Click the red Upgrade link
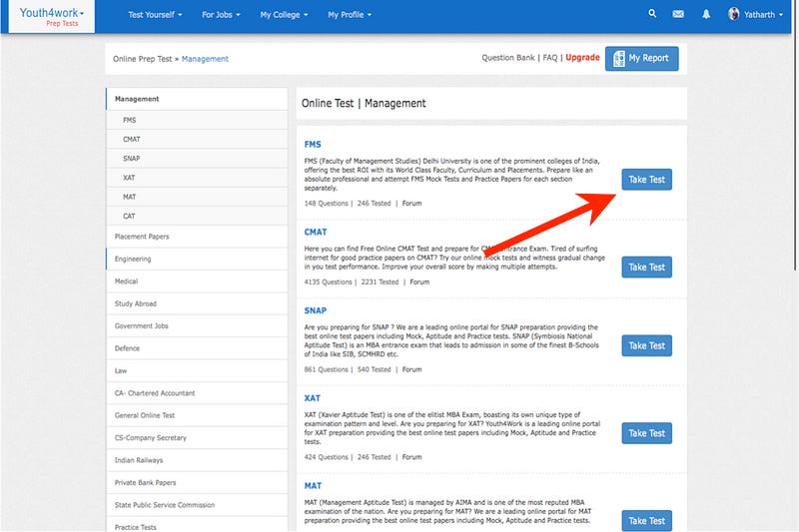 [582, 58]
